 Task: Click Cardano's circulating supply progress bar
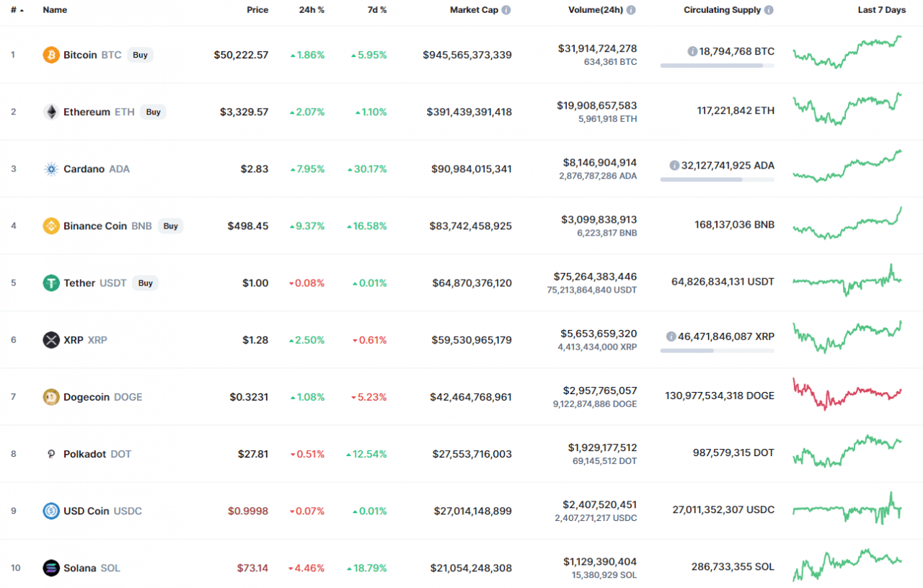tap(717, 179)
